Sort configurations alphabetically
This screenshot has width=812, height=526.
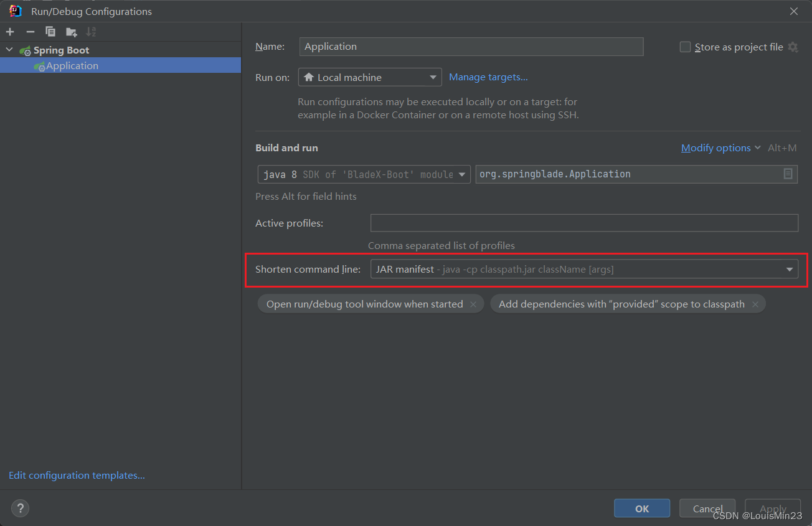[91, 32]
